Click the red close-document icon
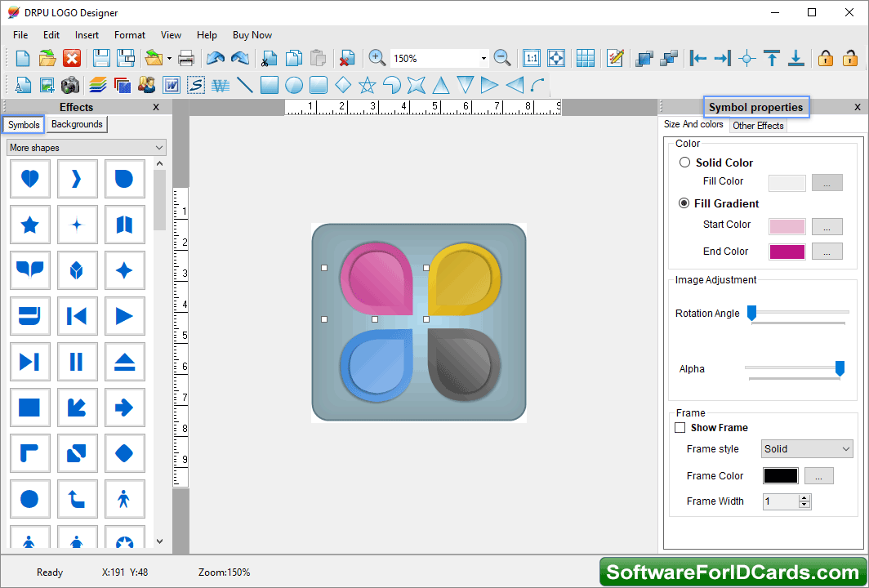869x588 pixels. click(x=72, y=58)
